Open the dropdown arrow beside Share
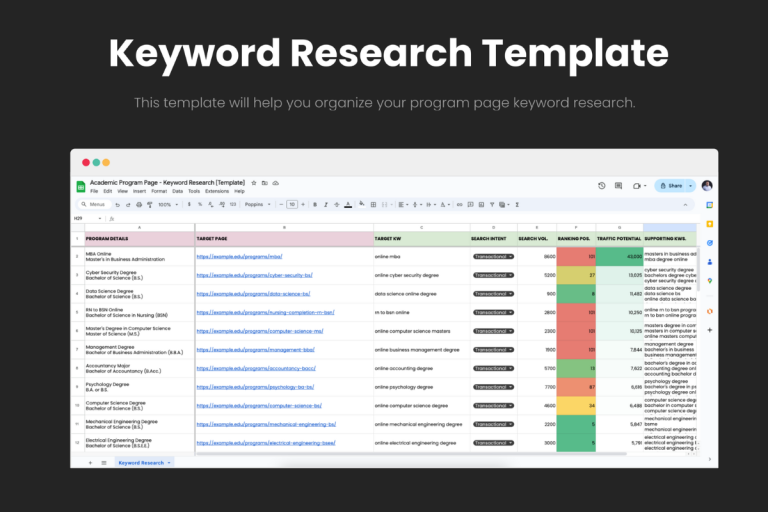Screen dimensions: 768x512 tap(691, 186)
